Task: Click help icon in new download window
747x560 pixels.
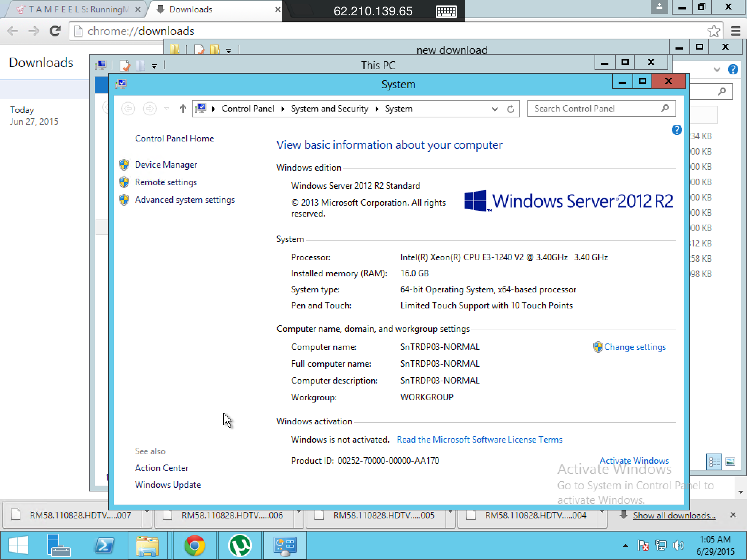Action: click(733, 69)
